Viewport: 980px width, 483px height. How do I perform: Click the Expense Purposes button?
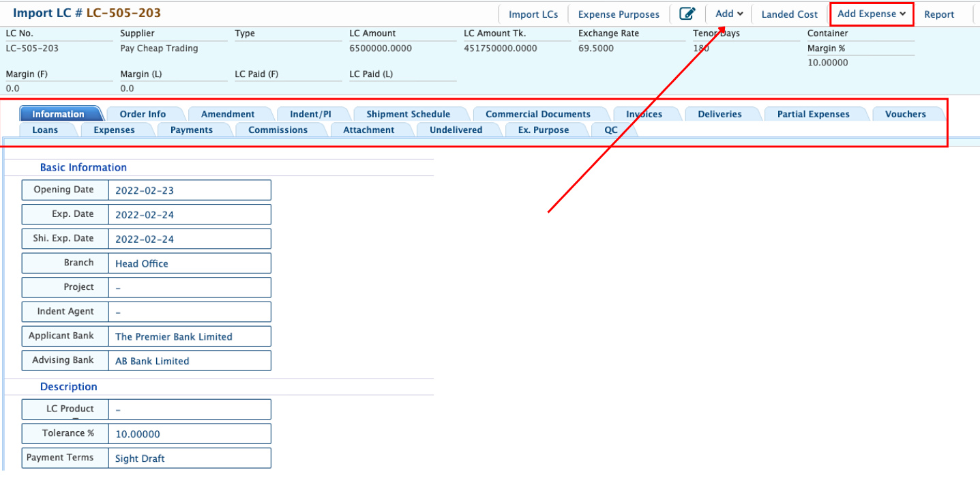click(x=619, y=14)
